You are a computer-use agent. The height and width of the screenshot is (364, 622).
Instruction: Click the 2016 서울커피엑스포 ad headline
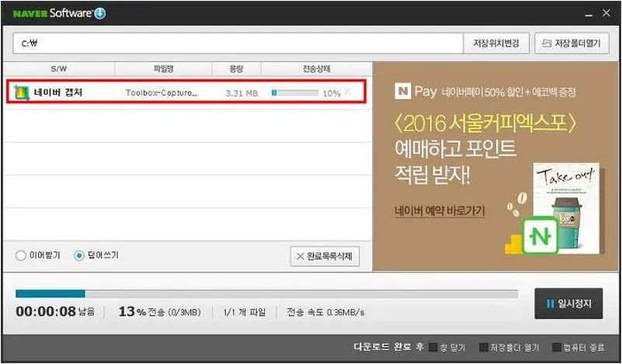click(485, 124)
